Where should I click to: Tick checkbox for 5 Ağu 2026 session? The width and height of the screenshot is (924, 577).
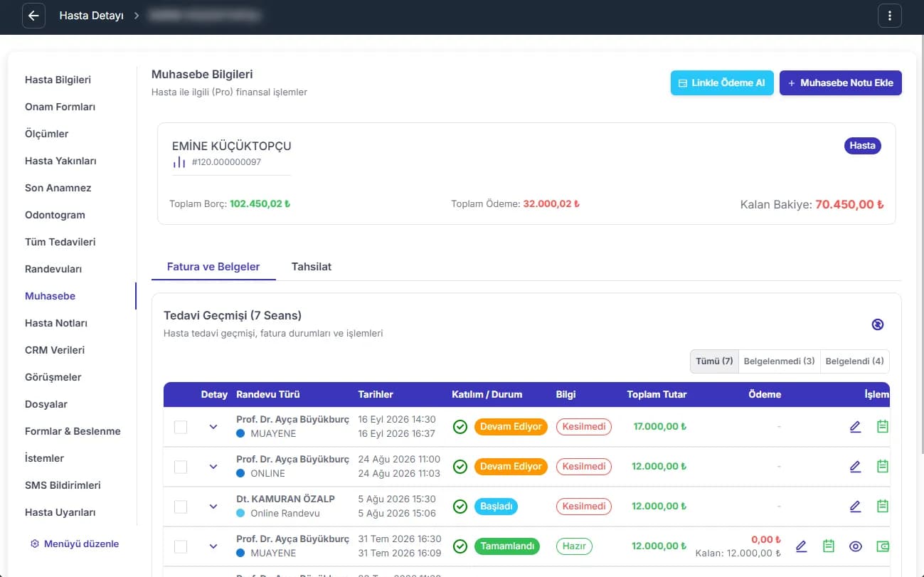pos(181,507)
